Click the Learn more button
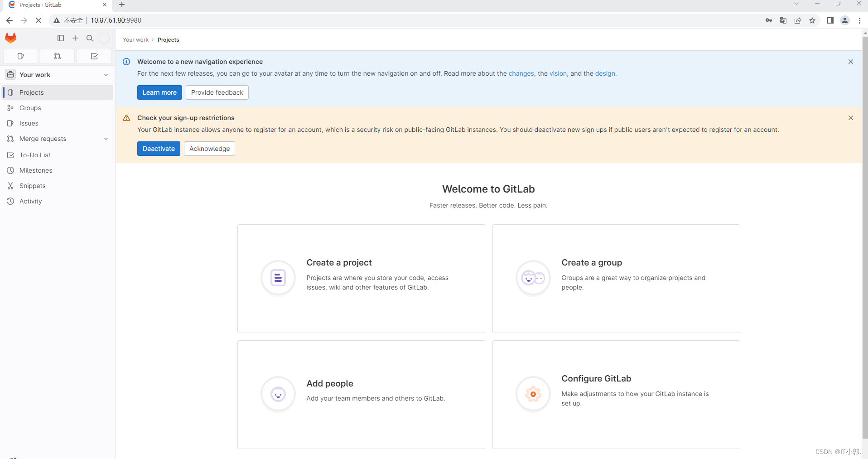 click(159, 92)
